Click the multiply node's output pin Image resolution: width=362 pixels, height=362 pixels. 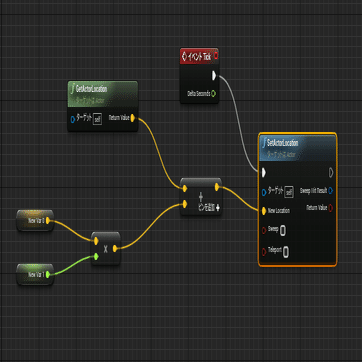click(x=115, y=249)
